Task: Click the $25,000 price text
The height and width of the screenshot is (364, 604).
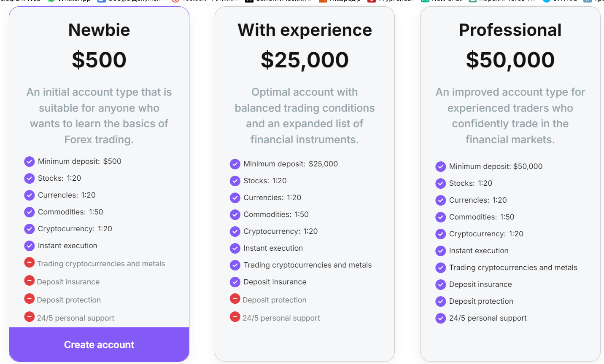Action: click(x=305, y=60)
